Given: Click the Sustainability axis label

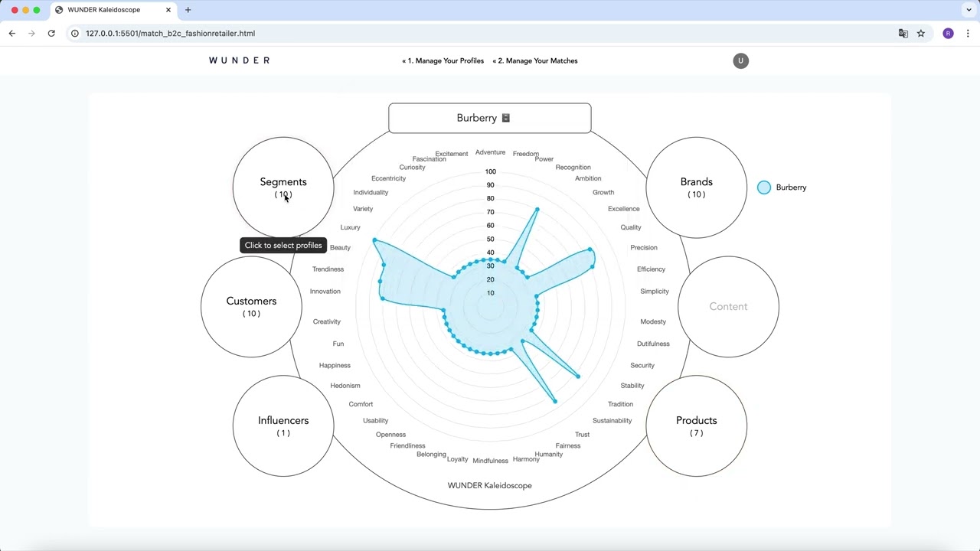Looking at the screenshot, I should 612,421.
